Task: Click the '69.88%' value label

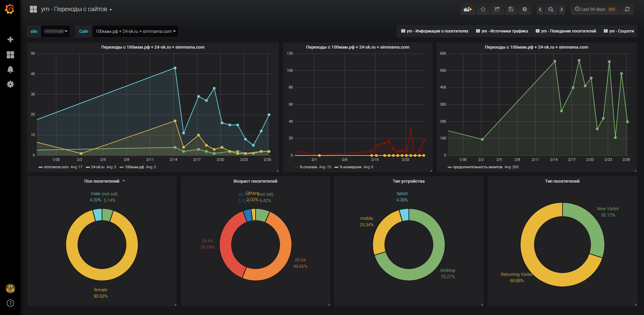Action: pyautogui.click(x=517, y=281)
